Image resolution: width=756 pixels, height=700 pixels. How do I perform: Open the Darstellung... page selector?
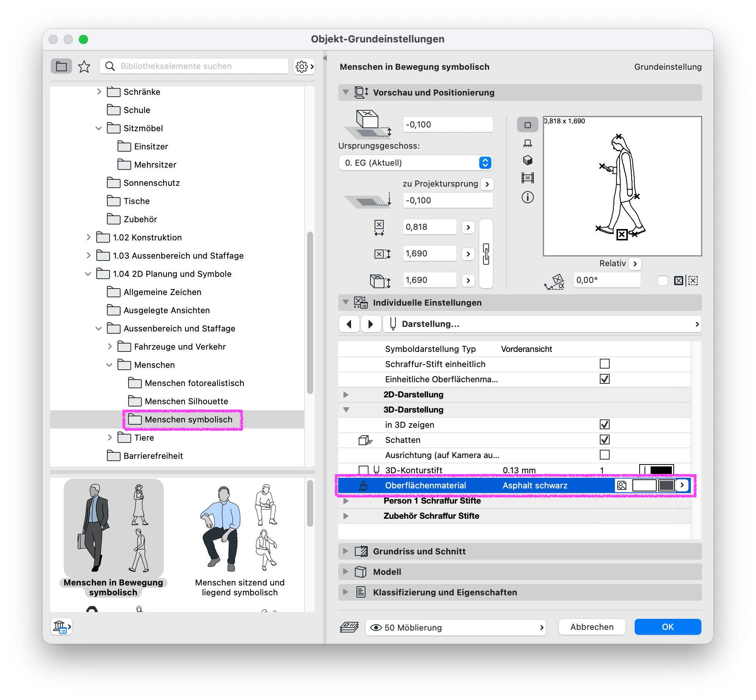point(542,324)
